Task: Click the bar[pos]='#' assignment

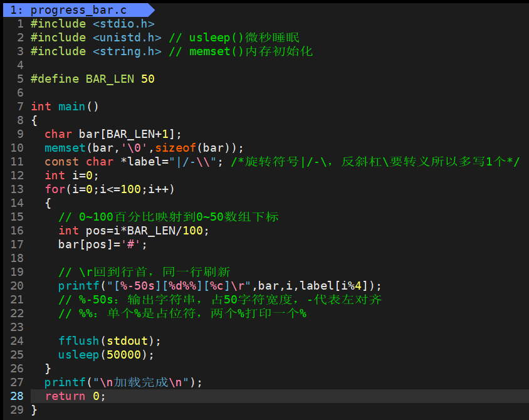Action: [x=103, y=244]
